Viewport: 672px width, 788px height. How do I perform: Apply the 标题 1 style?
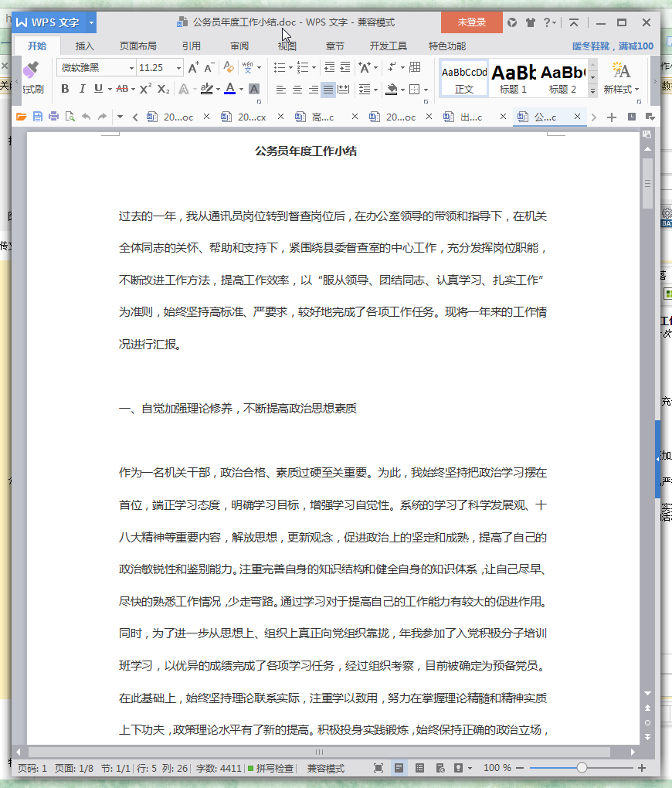pyautogui.click(x=513, y=78)
